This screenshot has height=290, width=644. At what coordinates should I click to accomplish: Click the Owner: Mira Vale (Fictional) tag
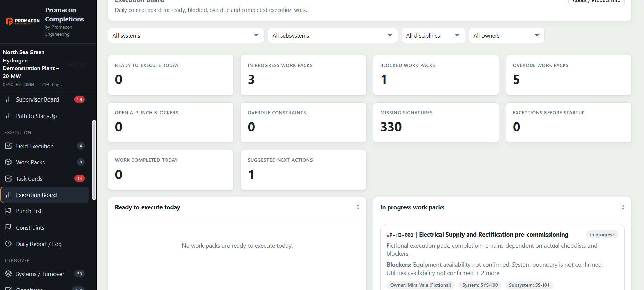tap(421, 285)
